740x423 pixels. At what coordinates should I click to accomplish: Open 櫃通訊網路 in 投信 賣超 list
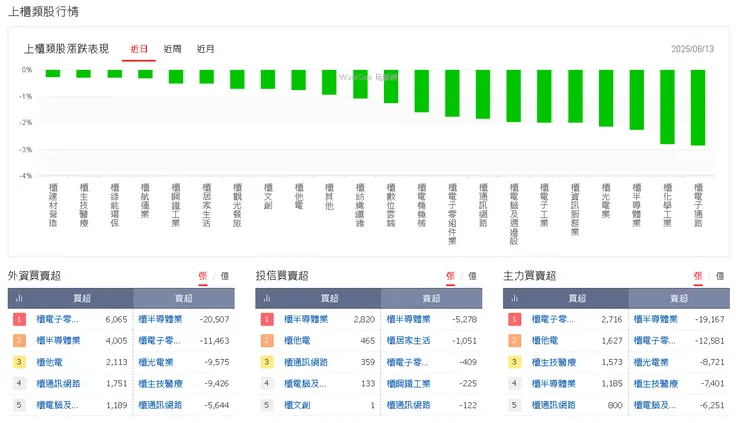point(408,405)
